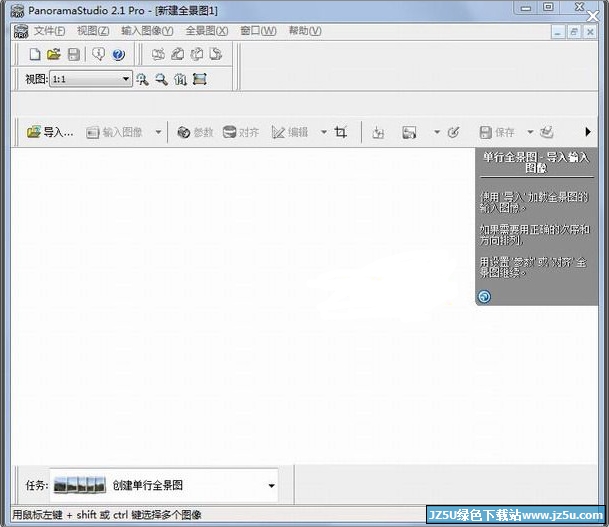Click the help panel title 单行全景图 - 导入输入图像
This screenshot has width=609, height=527.
(536, 163)
